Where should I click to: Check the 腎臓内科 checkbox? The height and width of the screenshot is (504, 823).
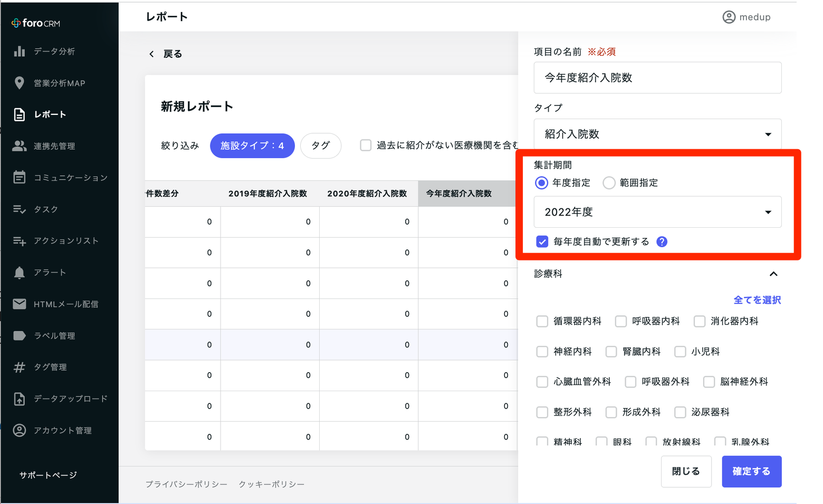point(611,352)
